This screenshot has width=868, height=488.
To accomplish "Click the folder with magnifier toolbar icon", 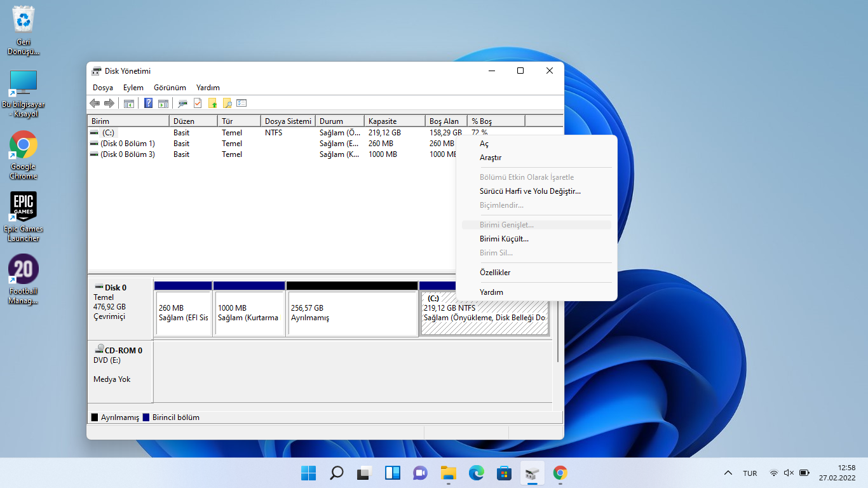I will (227, 103).
